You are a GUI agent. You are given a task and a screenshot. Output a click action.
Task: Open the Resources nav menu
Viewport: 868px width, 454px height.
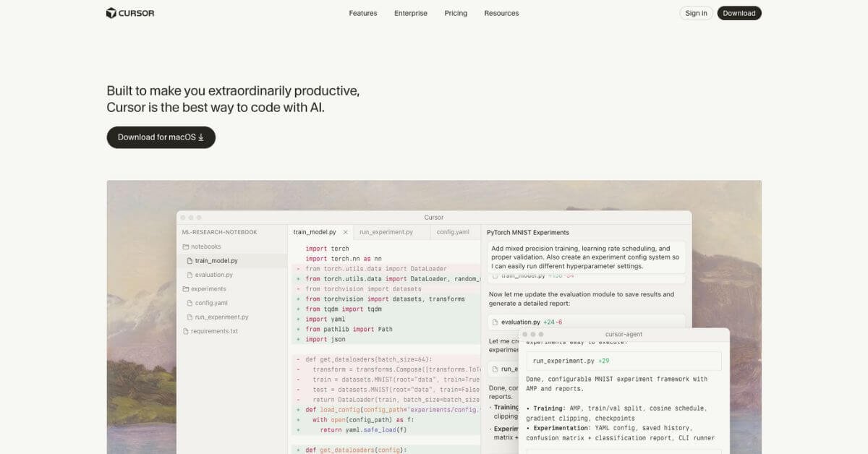tap(501, 13)
